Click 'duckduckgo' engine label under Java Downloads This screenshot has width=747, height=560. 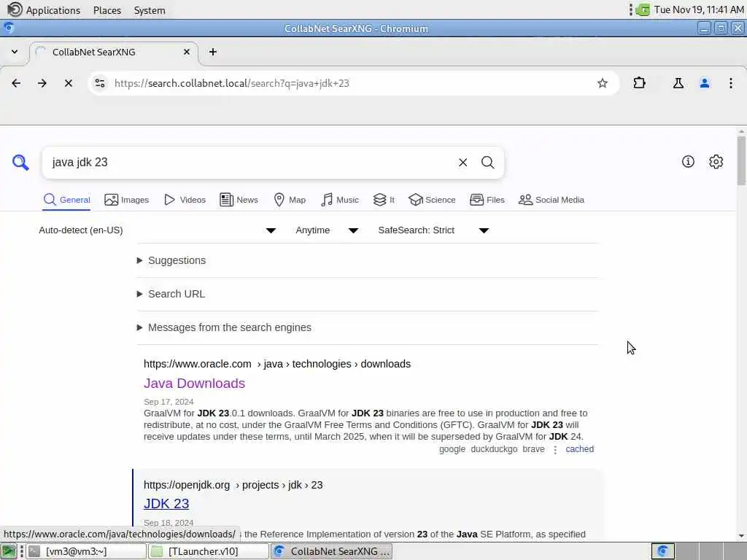point(494,449)
